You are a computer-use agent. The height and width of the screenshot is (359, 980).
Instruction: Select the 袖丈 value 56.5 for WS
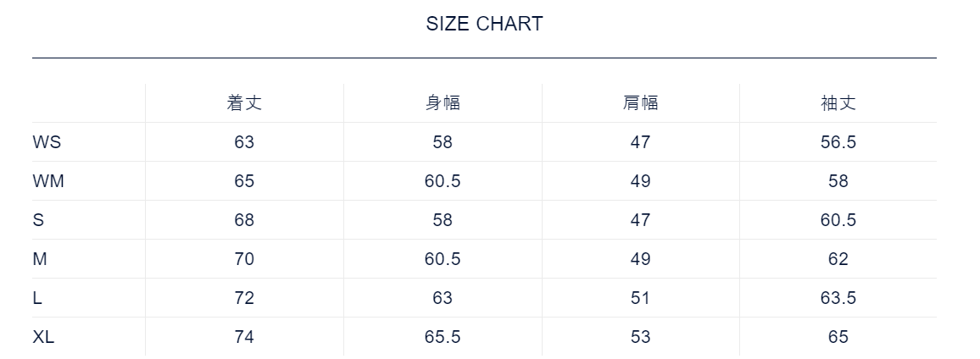(838, 142)
